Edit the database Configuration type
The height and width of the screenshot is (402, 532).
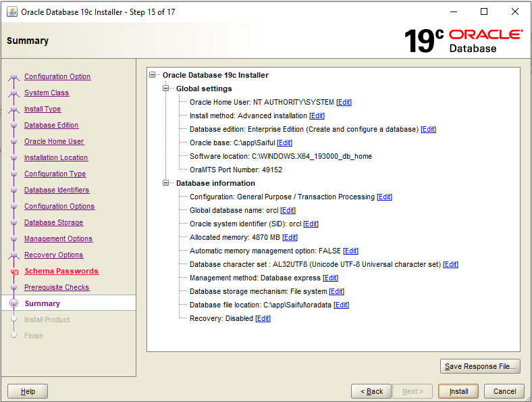point(384,197)
